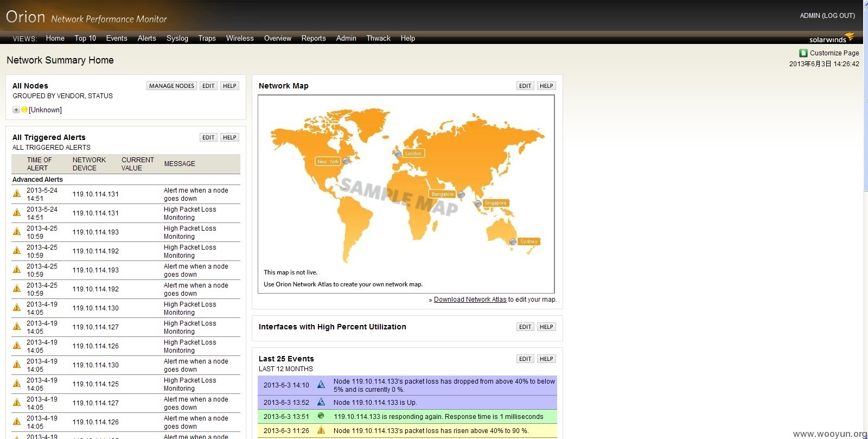
Task: Open the Home view
Action: coord(55,39)
